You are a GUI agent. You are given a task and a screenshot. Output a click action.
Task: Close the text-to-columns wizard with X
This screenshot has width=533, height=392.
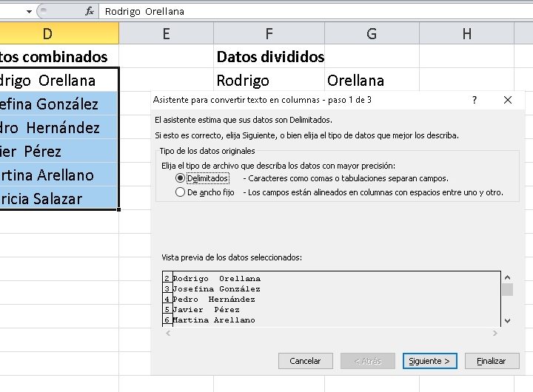pyautogui.click(x=508, y=100)
